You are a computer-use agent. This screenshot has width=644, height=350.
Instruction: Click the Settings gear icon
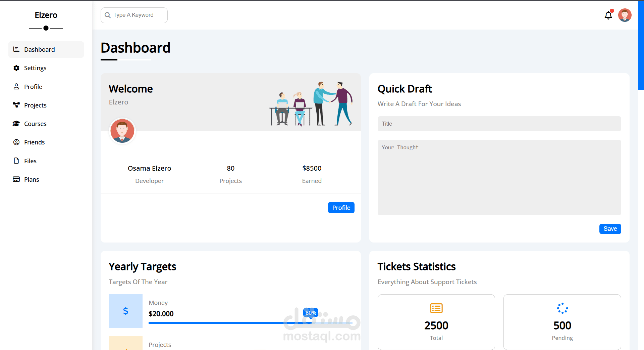pyautogui.click(x=16, y=68)
